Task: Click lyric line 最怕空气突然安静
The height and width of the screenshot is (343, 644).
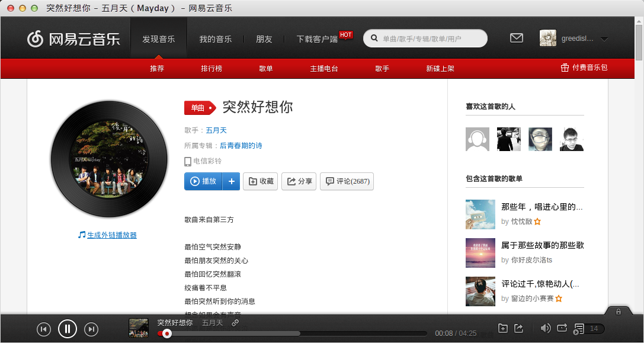Action: (213, 247)
